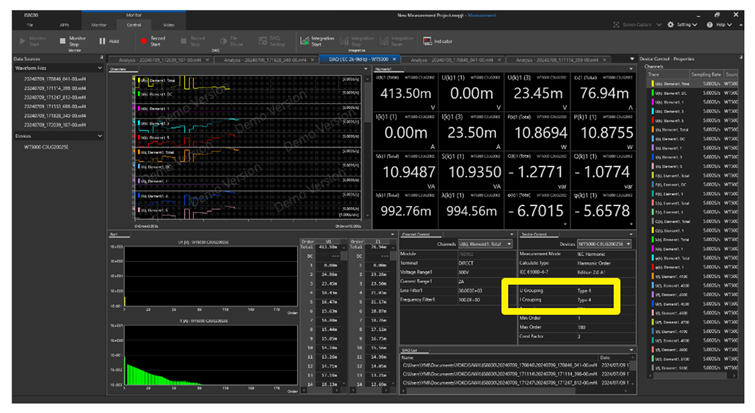Screen dimensions: 755x413
Task: Switch to the Monitor ribbon tab
Action: tap(99, 25)
